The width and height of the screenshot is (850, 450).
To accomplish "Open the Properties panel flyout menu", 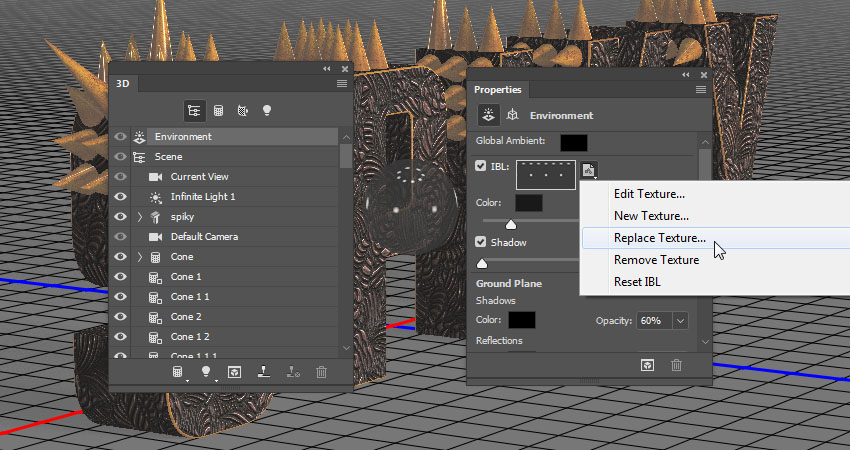I will 700,89.
